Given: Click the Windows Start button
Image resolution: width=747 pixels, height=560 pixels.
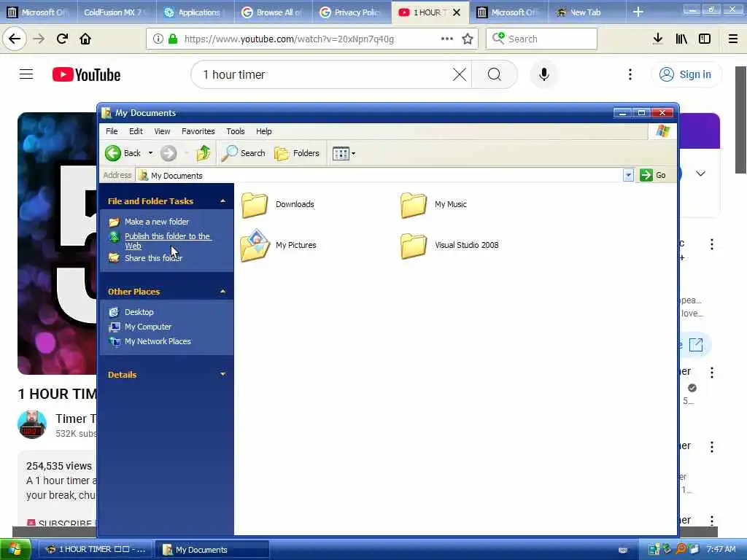Looking at the screenshot, I should [x=15, y=550].
